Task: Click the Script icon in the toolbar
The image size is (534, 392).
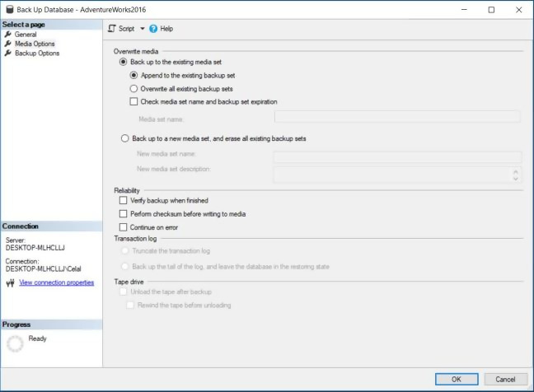Action: [x=112, y=29]
